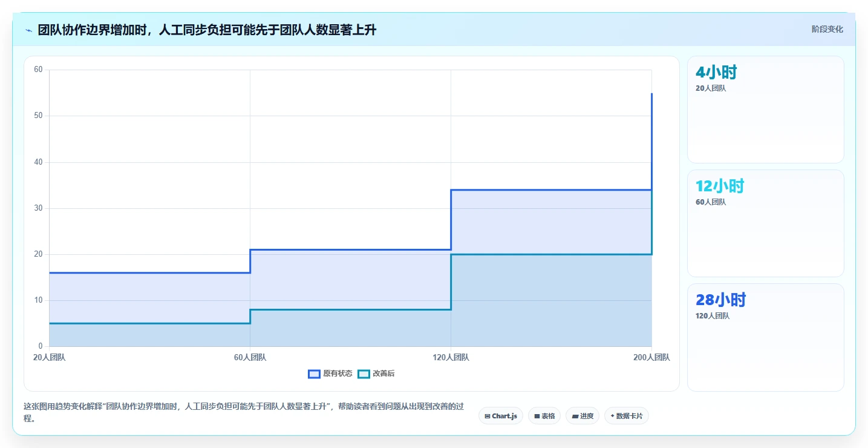Click the 60人团队 x-axis label
This screenshot has width=868, height=448.
click(x=250, y=358)
